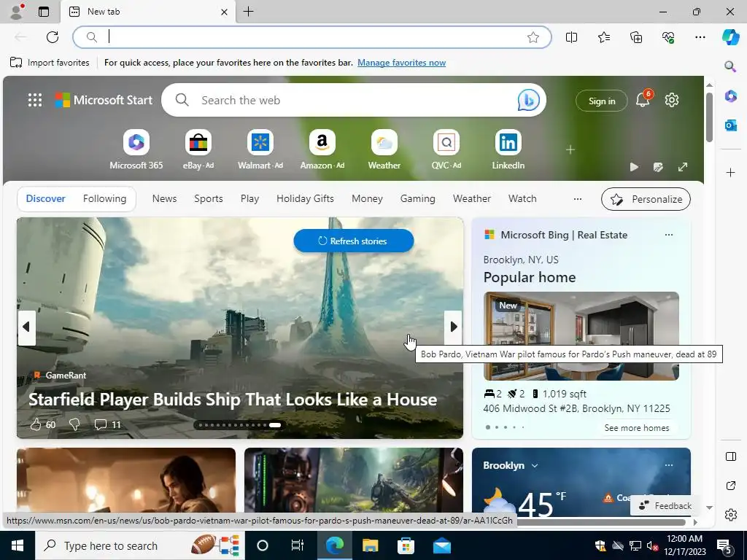
Task: Open the Gaming feed tab
Action: click(x=417, y=198)
